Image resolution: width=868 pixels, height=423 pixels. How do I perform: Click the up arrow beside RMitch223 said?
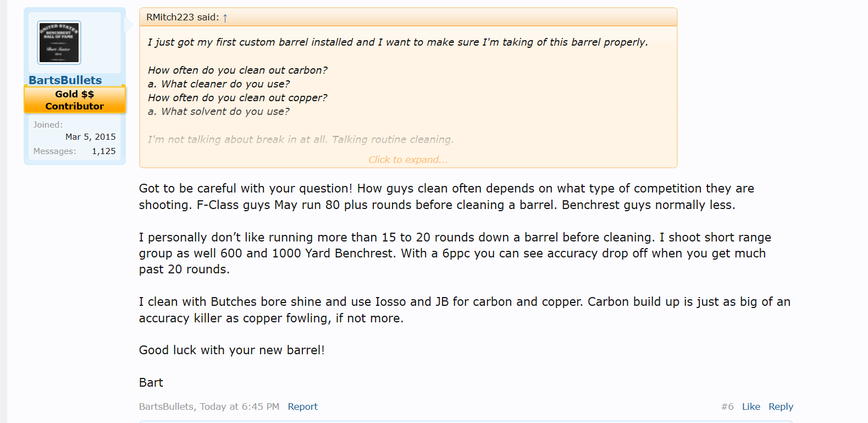[x=225, y=18]
